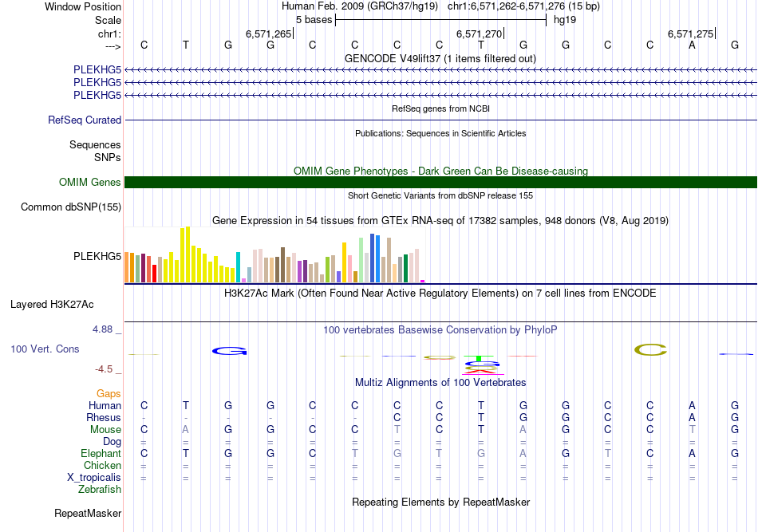
Task: Click the -4.5 conservation scale value
Action: click(104, 369)
